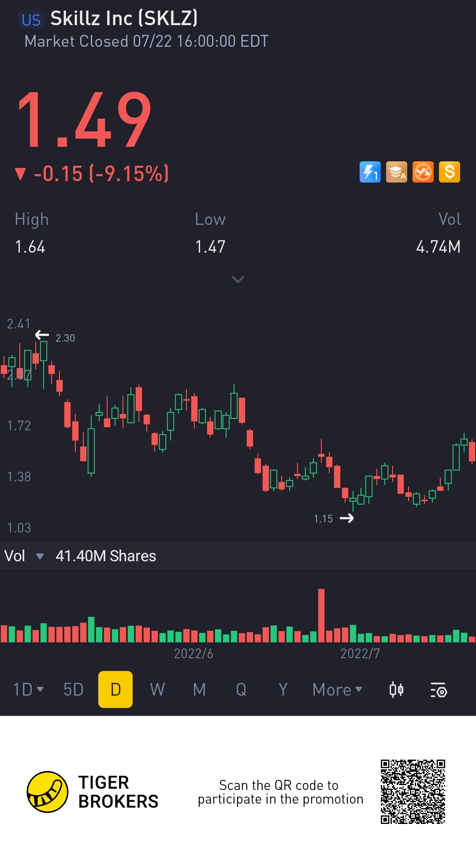The height and width of the screenshot is (868, 476).
Task: Select the D daily chart tab
Action: pos(115,689)
